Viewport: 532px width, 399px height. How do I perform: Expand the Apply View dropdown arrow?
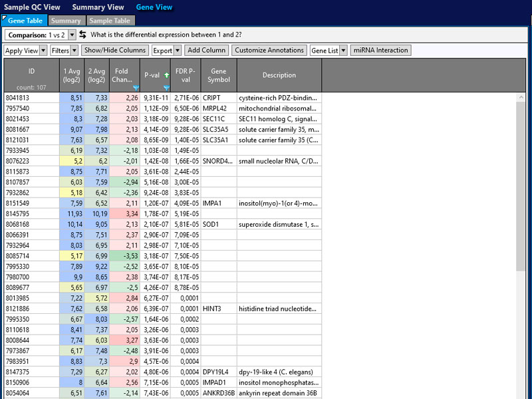[x=43, y=51]
